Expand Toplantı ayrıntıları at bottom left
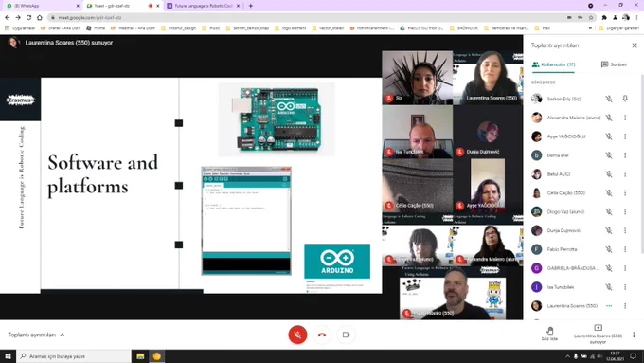Screen dimensions: 644x363 click(36, 335)
